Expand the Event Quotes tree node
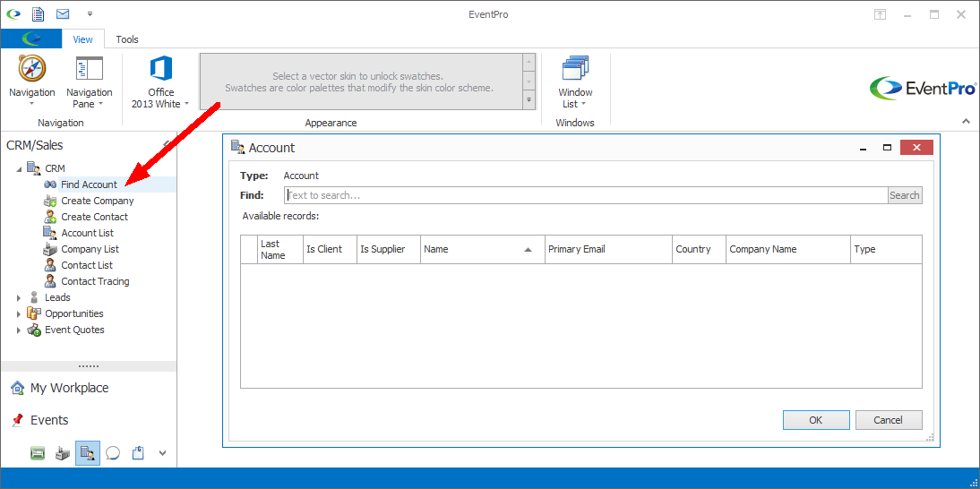Viewport: 980px width, 489px height. (x=19, y=330)
